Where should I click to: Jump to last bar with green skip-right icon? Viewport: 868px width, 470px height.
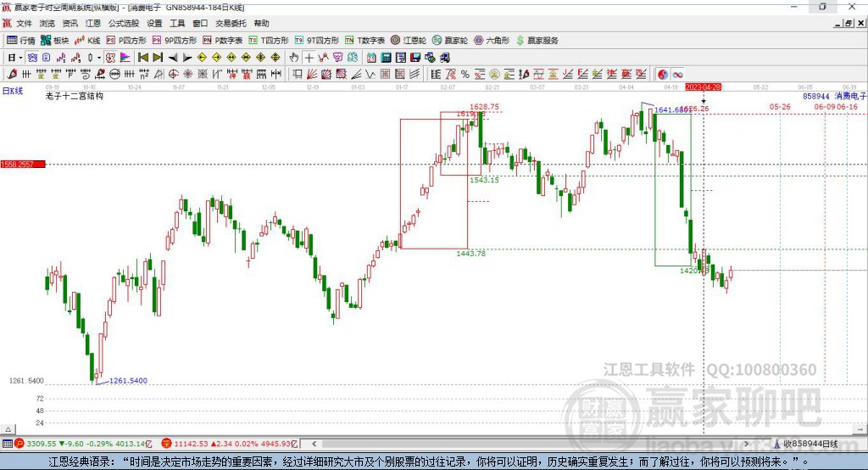click(158, 58)
